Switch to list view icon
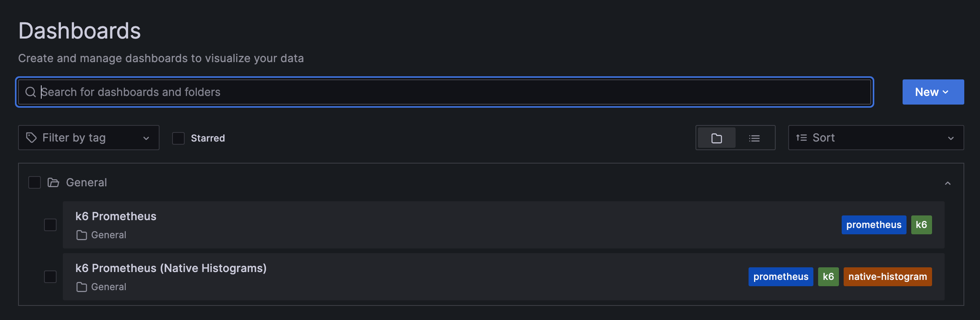The width and height of the screenshot is (980, 320). [754, 138]
